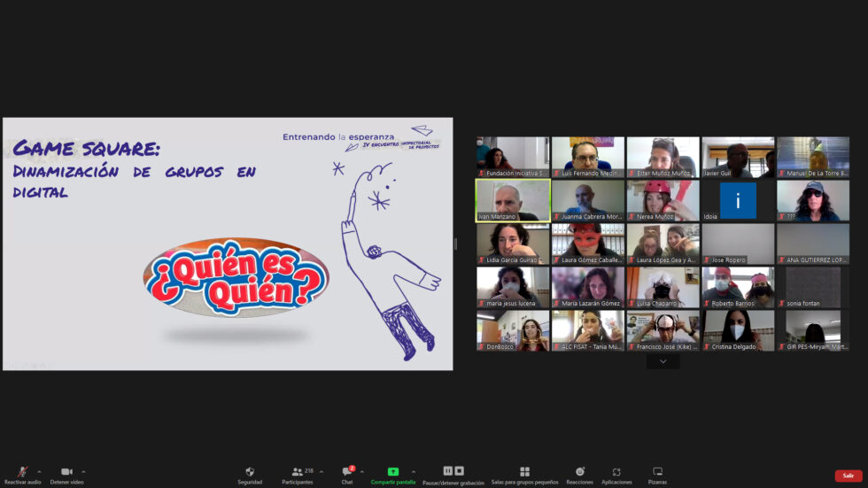Open the Aplicaciones panel
The image size is (868, 488).
tap(616, 472)
